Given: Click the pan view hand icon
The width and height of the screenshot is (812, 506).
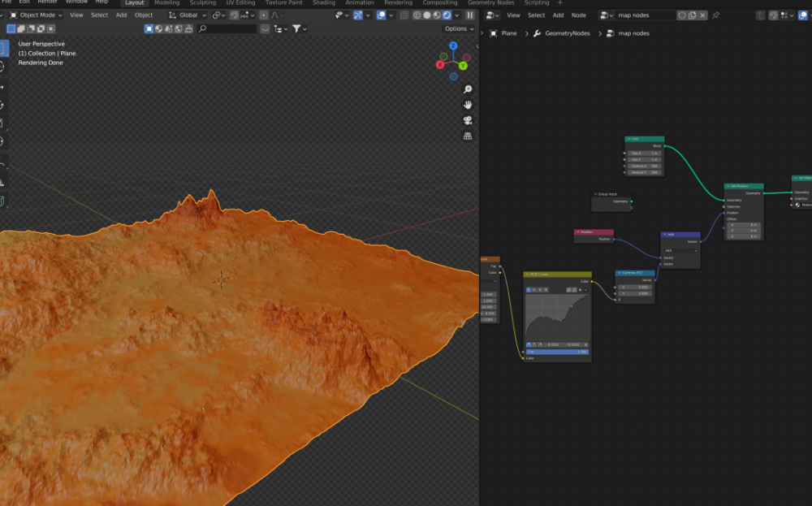Looking at the screenshot, I should click(x=468, y=105).
